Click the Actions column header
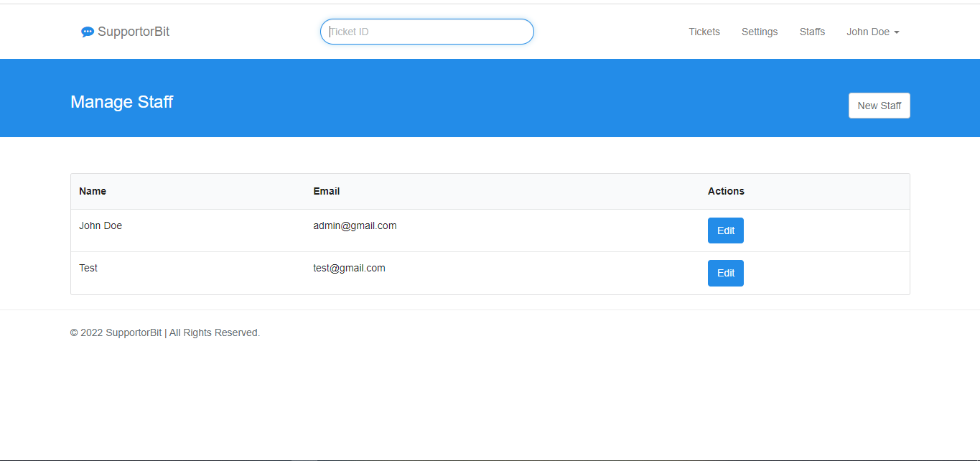The width and height of the screenshot is (980, 461). coord(726,191)
